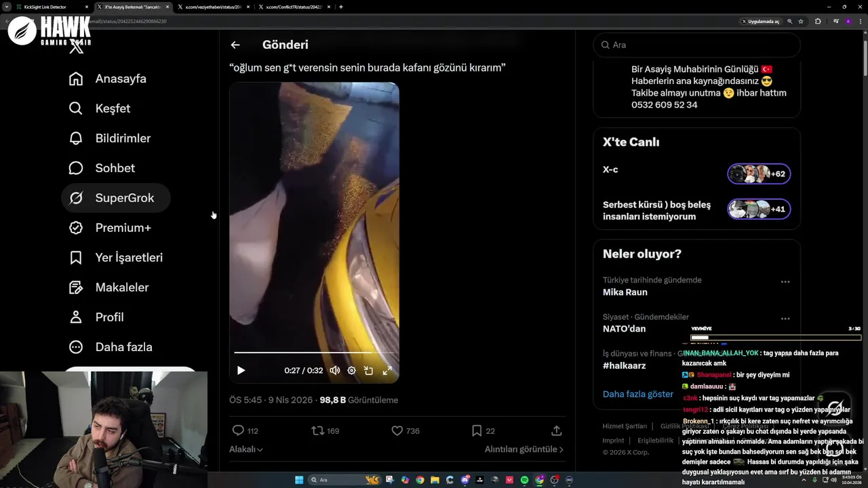
Task: Open more options for Mika Raun trend
Action: coord(785,281)
